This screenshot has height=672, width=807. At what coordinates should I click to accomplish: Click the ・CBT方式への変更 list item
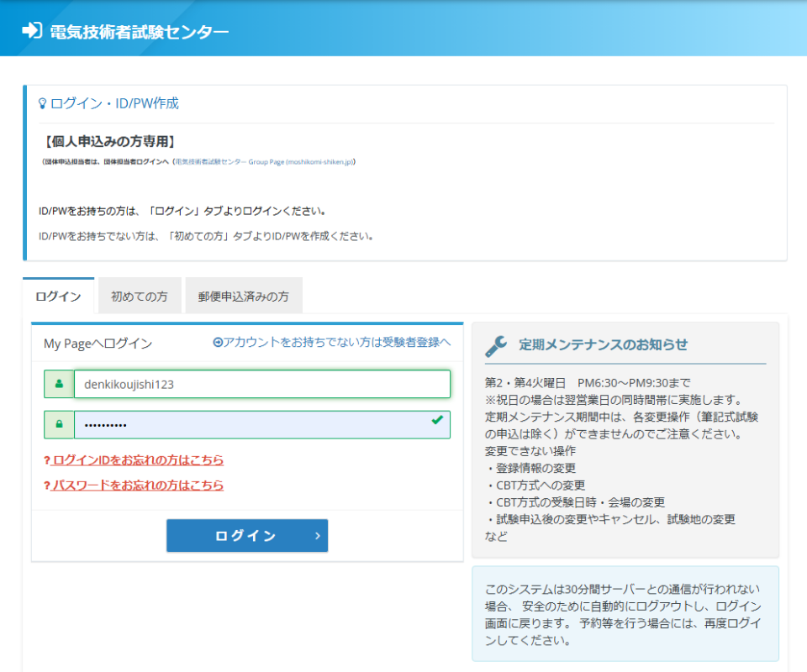coord(535,486)
